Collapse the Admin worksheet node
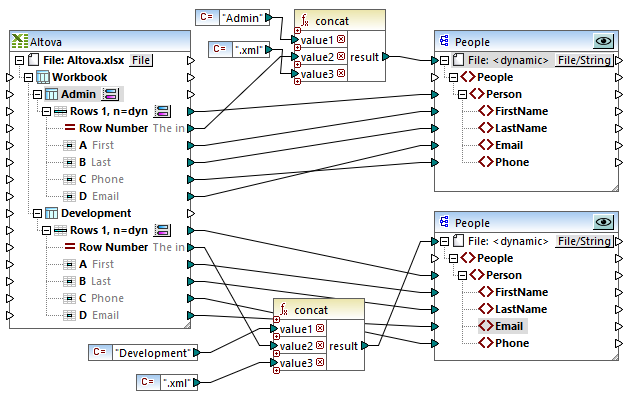This screenshot has height=399, width=628. pyautogui.click(x=37, y=95)
